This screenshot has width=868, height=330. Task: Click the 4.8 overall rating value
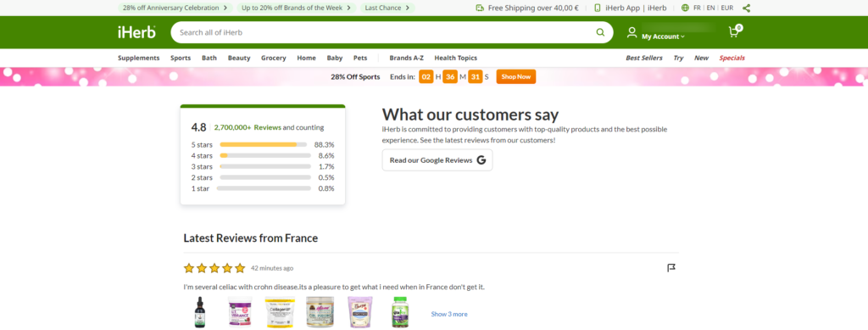(x=198, y=127)
